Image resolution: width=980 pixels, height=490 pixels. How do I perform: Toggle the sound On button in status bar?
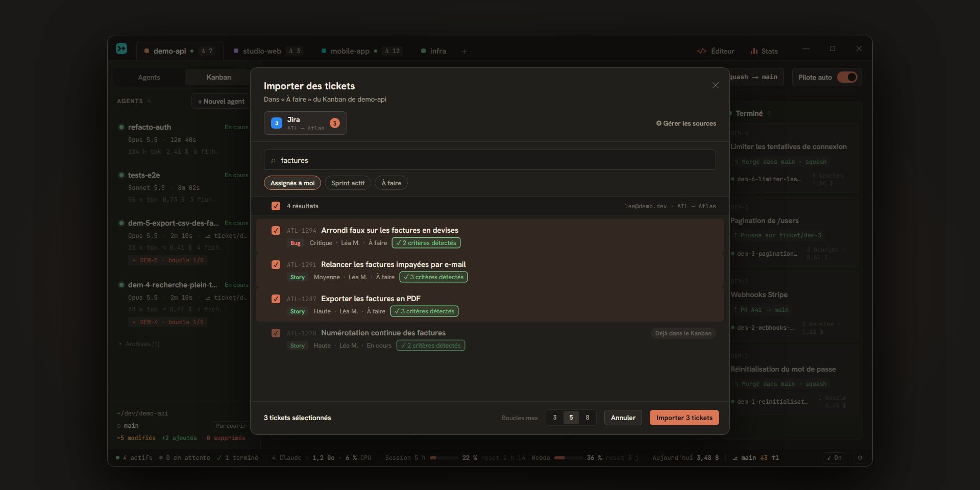(x=835, y=458)
